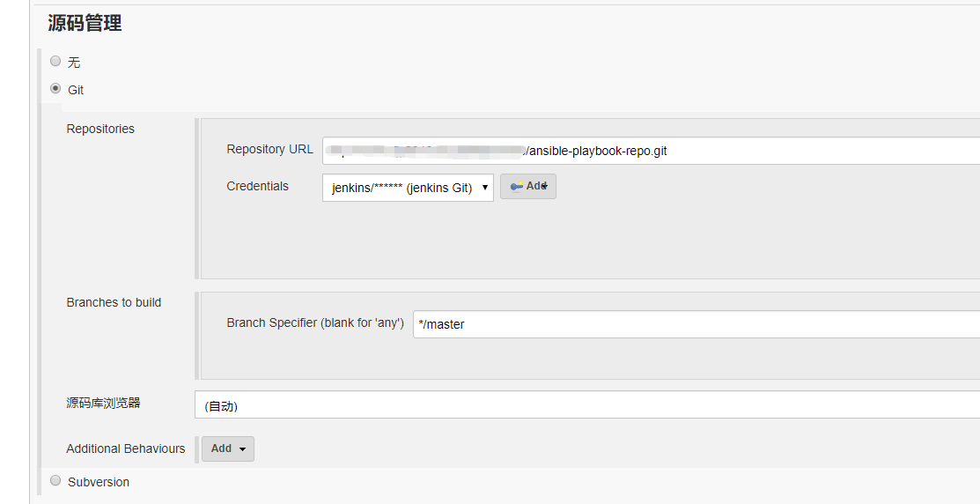Open the Additional Behaviours Add dropdown
This screenshot has height=504, width=980.
pos(228,448)
